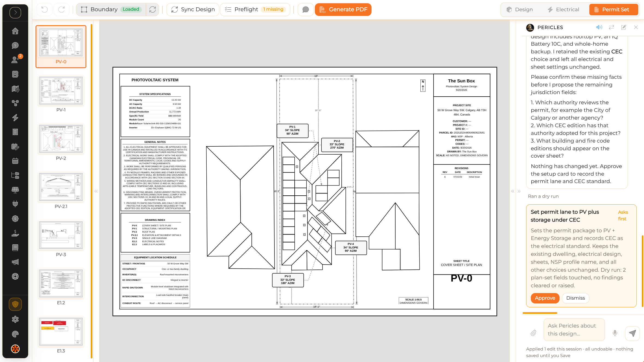Open the PV-3 sheet thumbnail
The width and height of the screenshot is (644, 362).
pos(61,239)
